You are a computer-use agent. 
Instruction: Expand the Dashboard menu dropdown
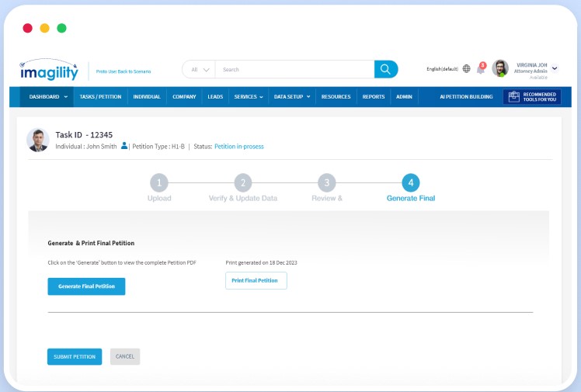[x=48, y=97]
